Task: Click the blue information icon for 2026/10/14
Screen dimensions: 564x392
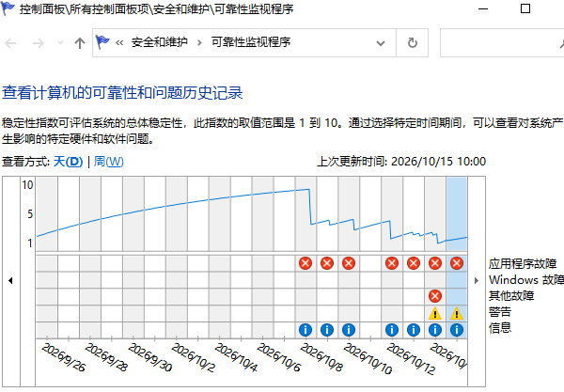Action: (435, 329)
